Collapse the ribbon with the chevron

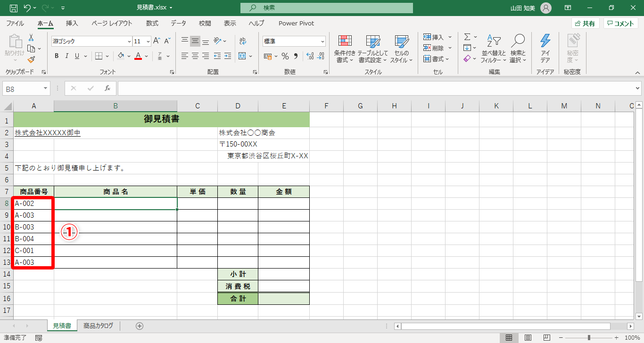point(637,72)
